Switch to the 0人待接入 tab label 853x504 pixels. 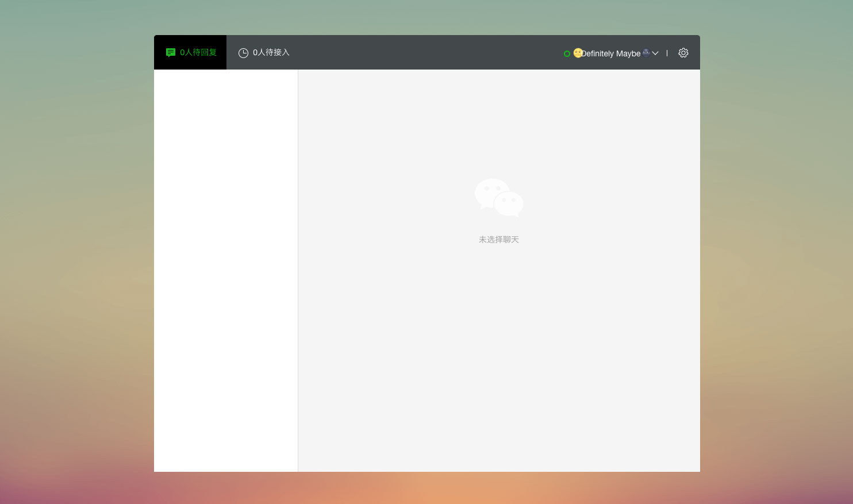[x=271, y=52]
